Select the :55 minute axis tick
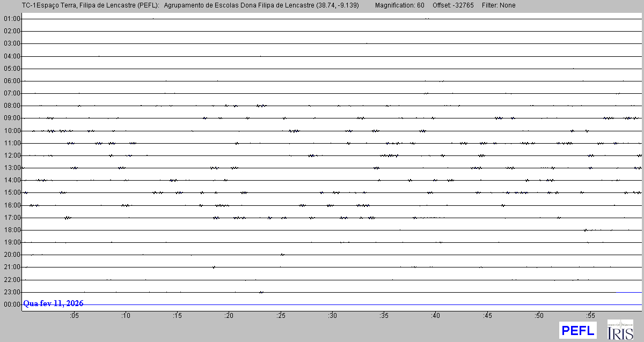The width and height of the screenshot is (644, 342). [591, 316]
